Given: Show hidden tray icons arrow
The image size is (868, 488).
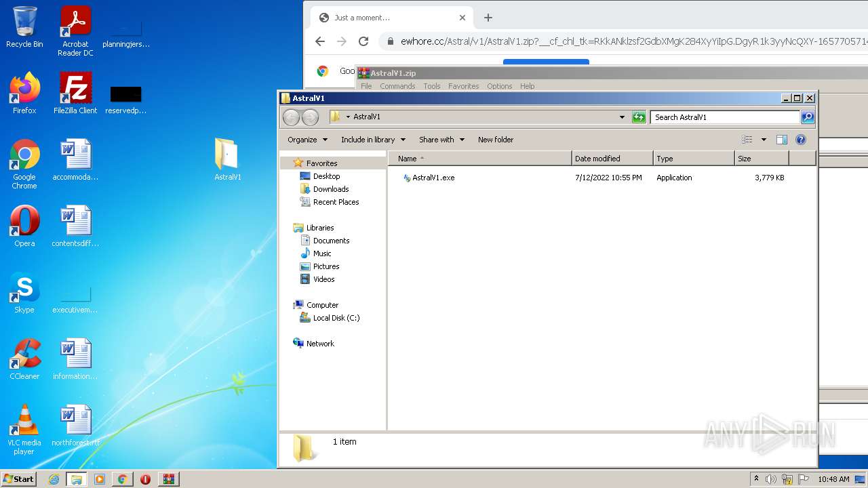Looking at the screenshot, I should (x=756, y=479).
